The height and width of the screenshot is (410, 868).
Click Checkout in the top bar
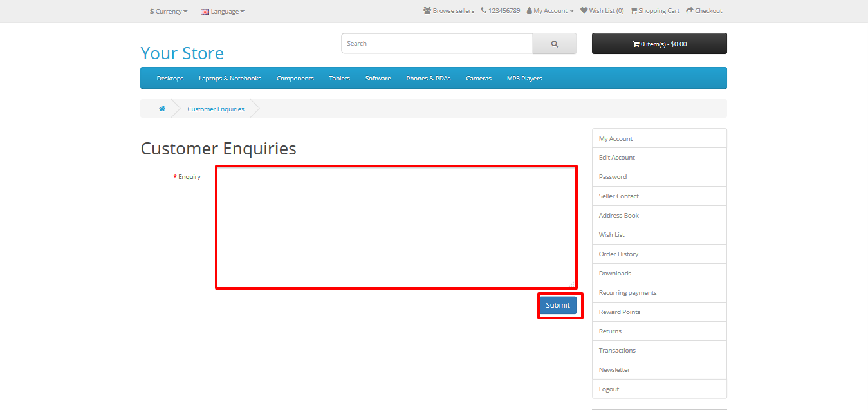click(x=704, y=11)
